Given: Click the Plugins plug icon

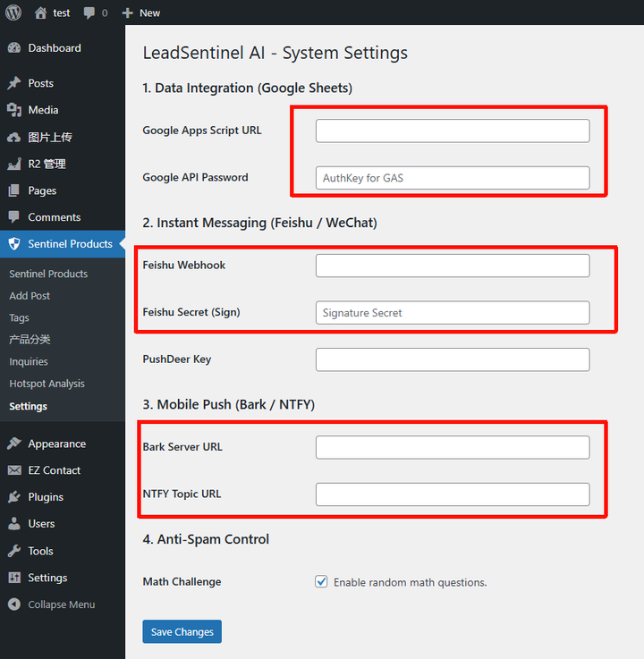Looking at the screenshot, I should coord(13,497).
